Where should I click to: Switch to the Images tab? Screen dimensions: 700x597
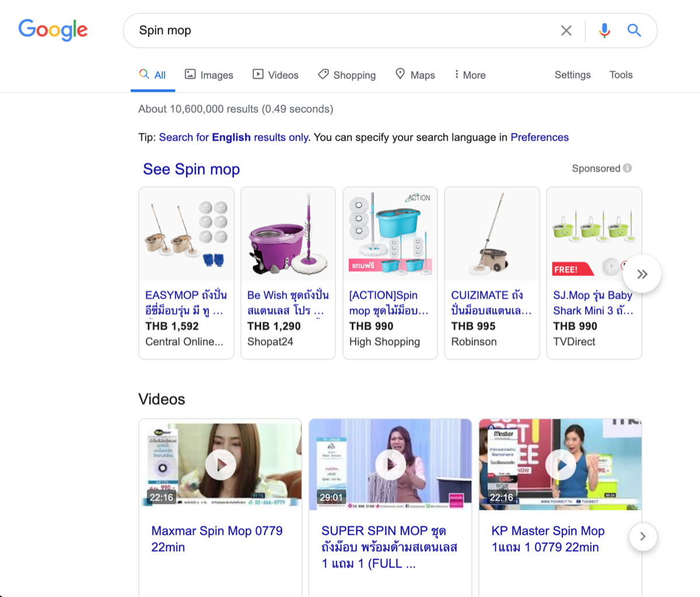tap(209, 75)
